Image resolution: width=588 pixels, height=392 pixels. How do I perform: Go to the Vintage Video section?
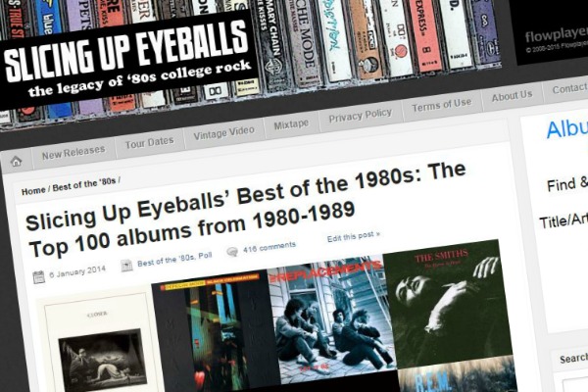point(223,133)
